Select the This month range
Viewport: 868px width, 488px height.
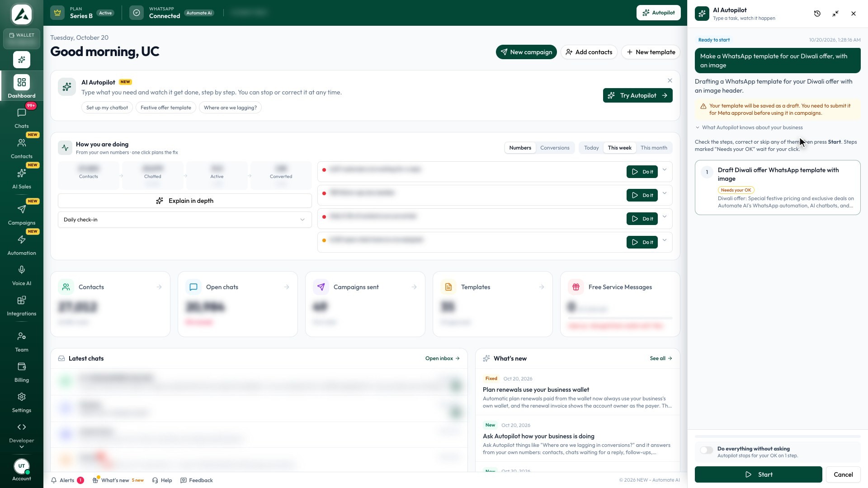coord(654,148)
